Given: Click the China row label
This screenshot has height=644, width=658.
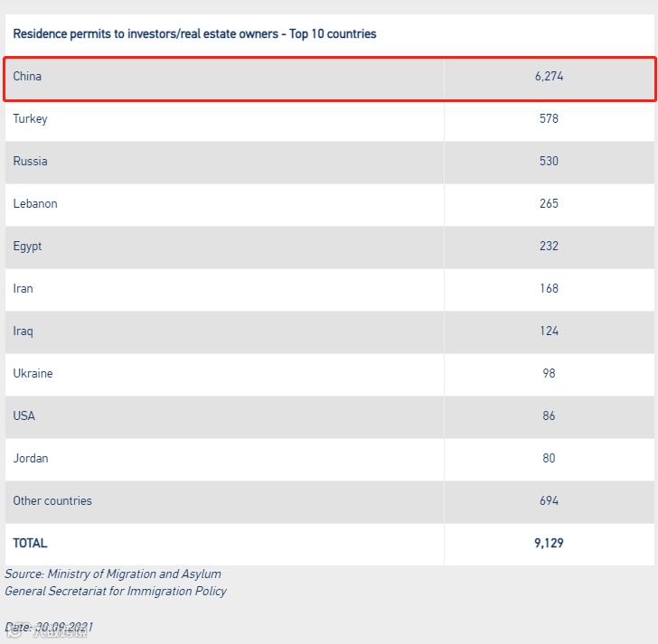Looking at the screenshot, I should point(27,77).
